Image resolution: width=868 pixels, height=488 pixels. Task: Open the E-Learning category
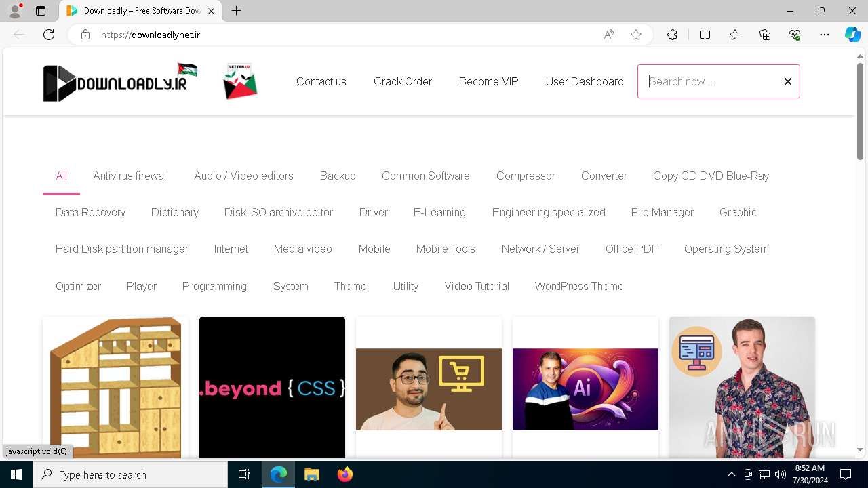pos(439,212)
